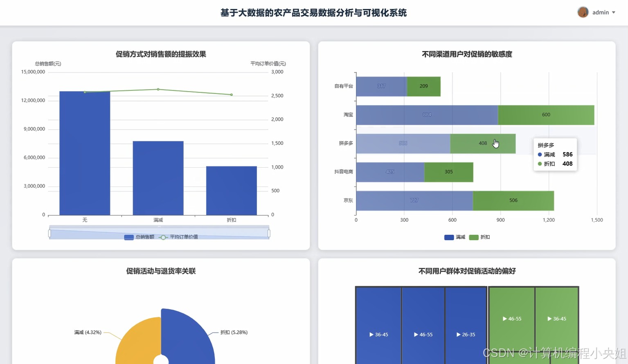The image size is (628, 364).
Task: Click the 满减 point on the green line
Action: (158, 89)
